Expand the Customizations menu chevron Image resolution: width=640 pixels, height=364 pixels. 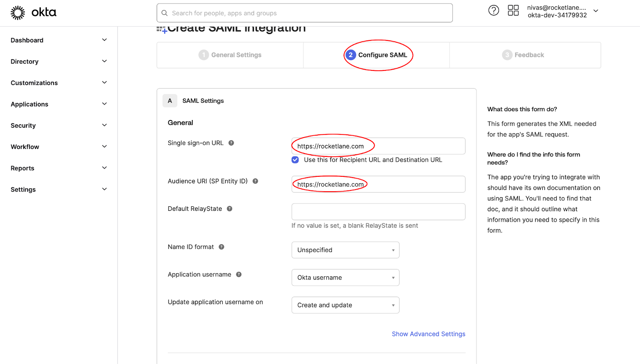click(x=104, y=82)
